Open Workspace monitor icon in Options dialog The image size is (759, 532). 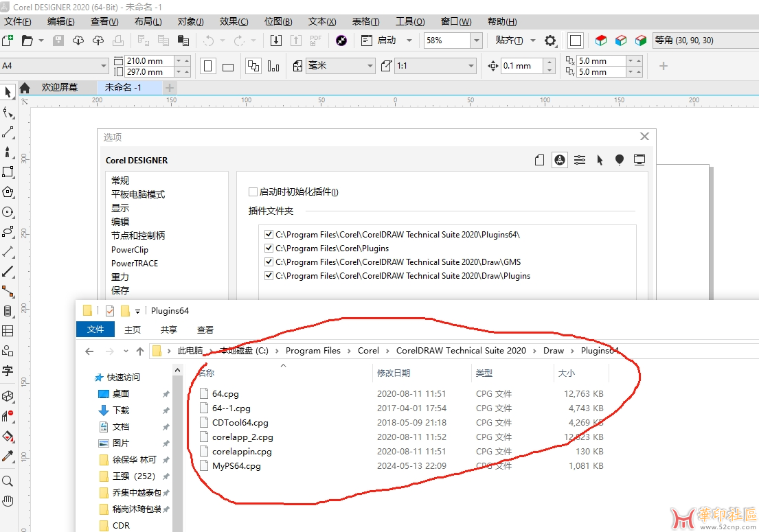(639, 160)
